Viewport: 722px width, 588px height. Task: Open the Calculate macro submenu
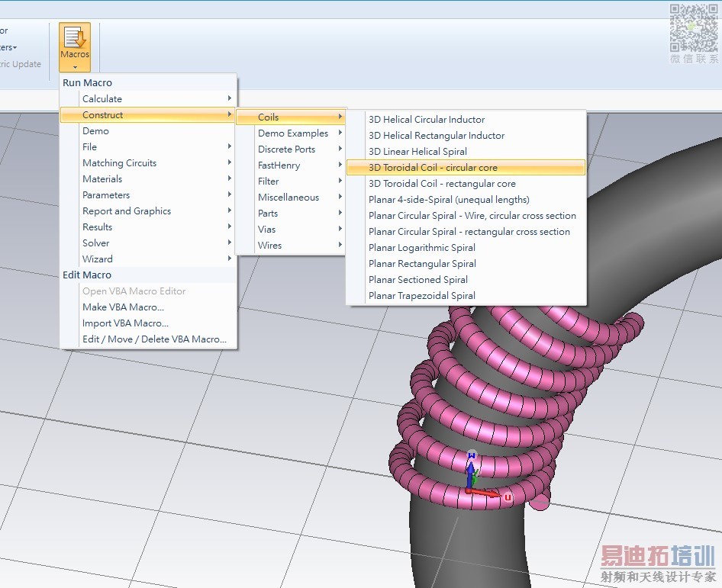(x=148, y=99)
